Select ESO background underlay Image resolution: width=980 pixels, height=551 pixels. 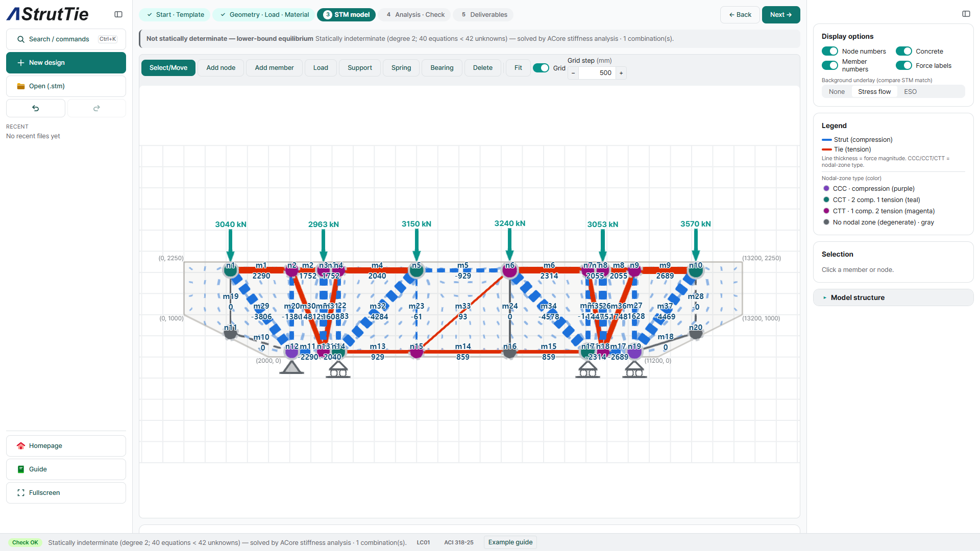click(x=910, y=92)
